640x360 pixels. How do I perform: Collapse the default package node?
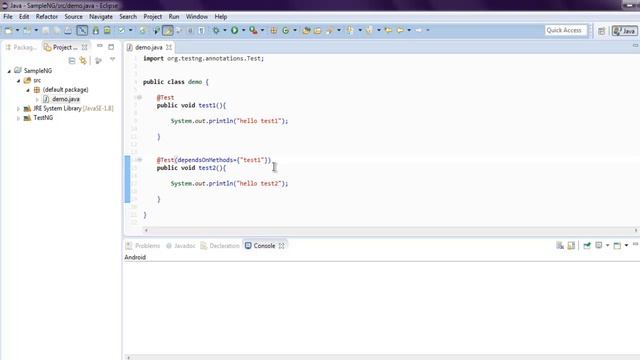28,90
